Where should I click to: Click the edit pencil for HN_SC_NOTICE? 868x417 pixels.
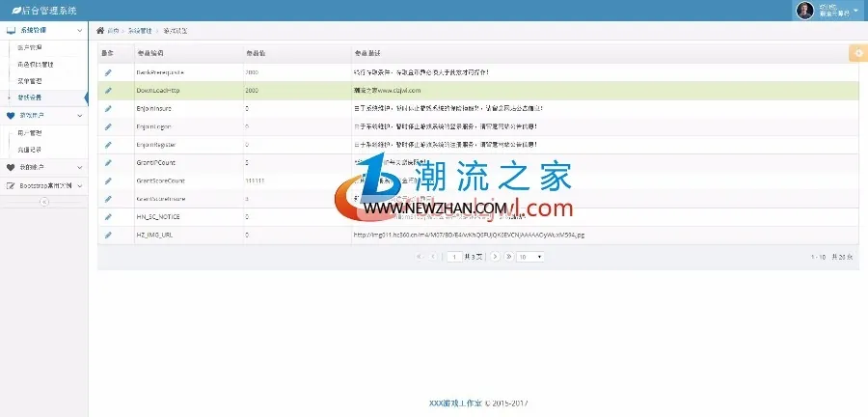(x=108, y=216)
